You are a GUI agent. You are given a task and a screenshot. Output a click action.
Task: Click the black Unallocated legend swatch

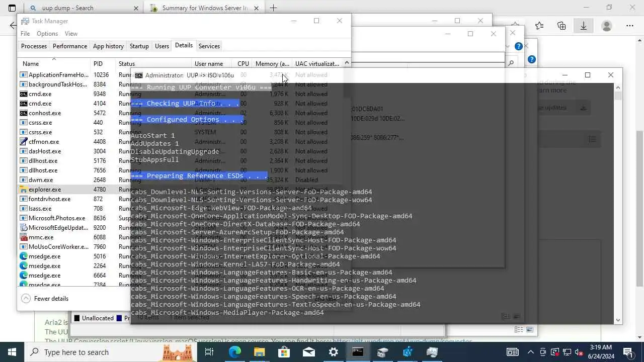[77, 318]
